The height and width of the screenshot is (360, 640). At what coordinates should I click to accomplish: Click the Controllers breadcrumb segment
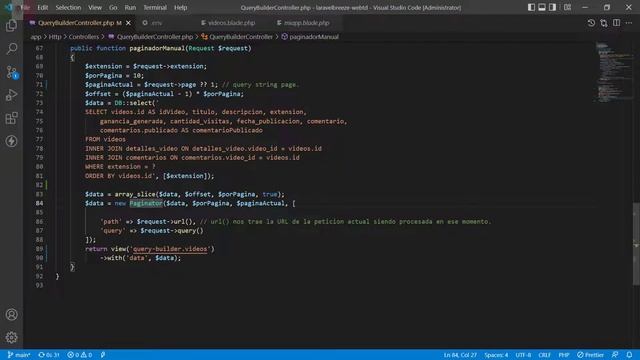[84, 37]
